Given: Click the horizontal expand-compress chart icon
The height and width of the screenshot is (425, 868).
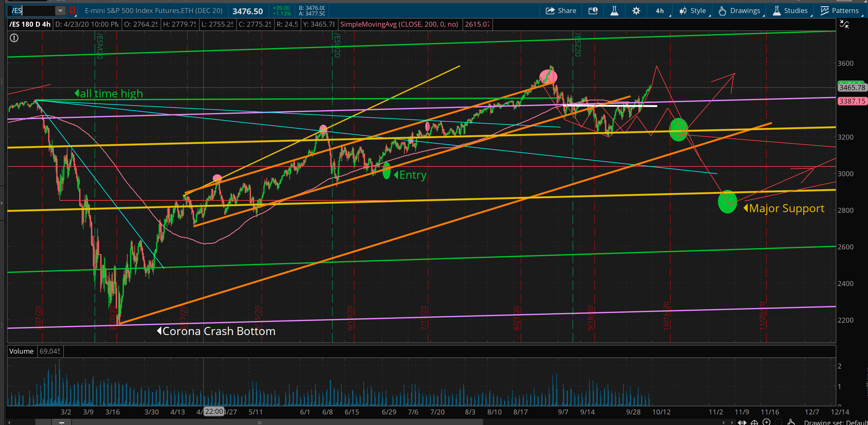Looking at the screenshot, I should [x=742, y=422].
